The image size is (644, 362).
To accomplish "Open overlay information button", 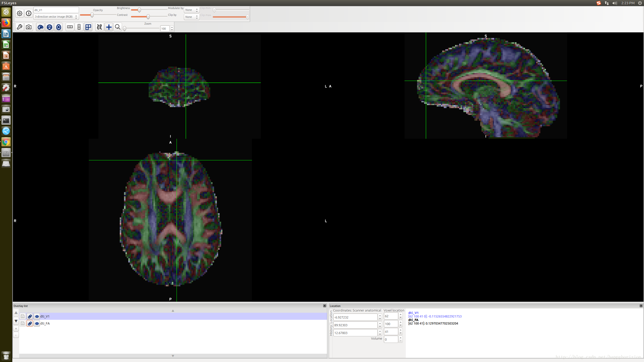I will (x=29, y=13).
